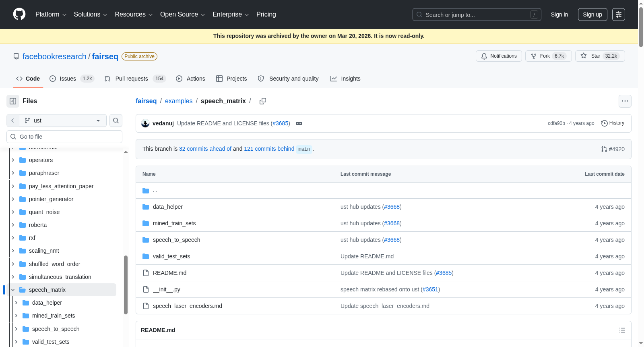Expand the Solutions navigation menu
The width and height of the screenshot is (644, 347).
coord(91,15)
